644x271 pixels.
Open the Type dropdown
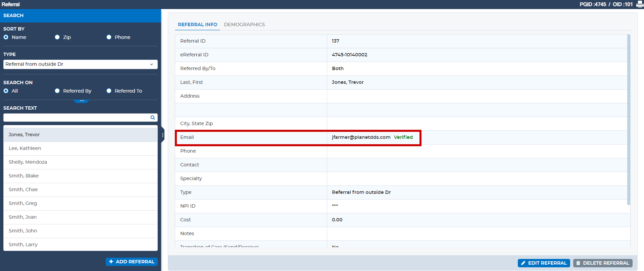(x=81, y=64)
